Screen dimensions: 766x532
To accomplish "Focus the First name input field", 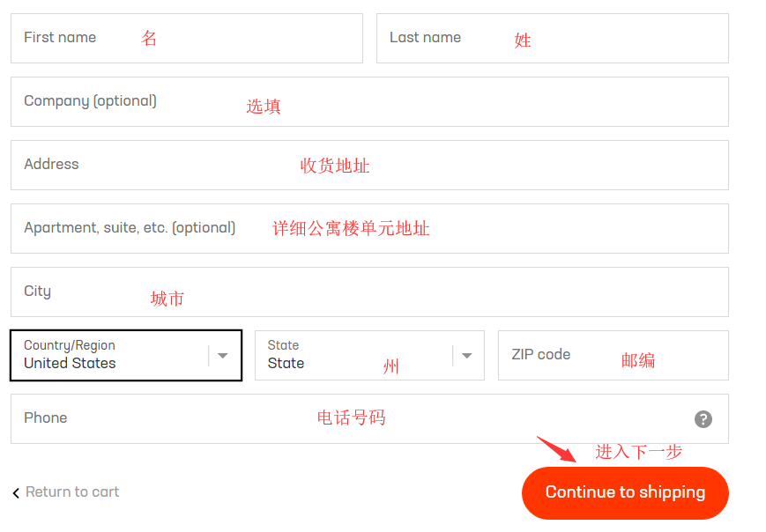I will click(x=186, y=38).
